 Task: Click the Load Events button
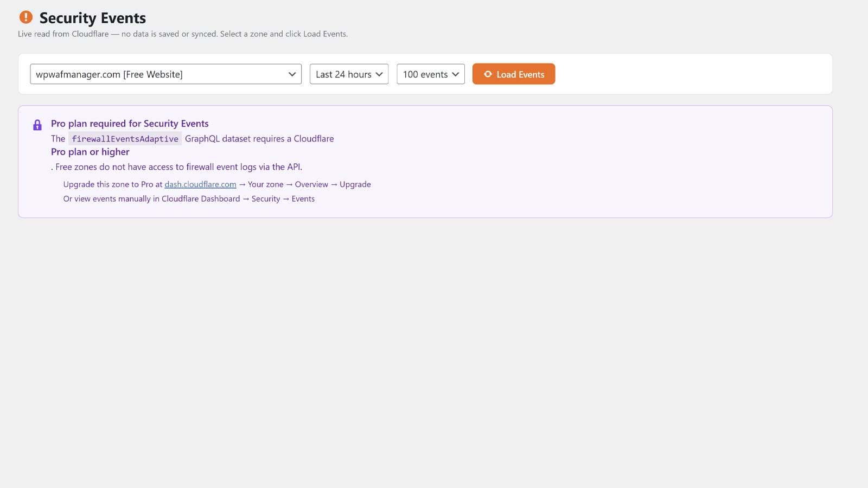click(514, 74)
